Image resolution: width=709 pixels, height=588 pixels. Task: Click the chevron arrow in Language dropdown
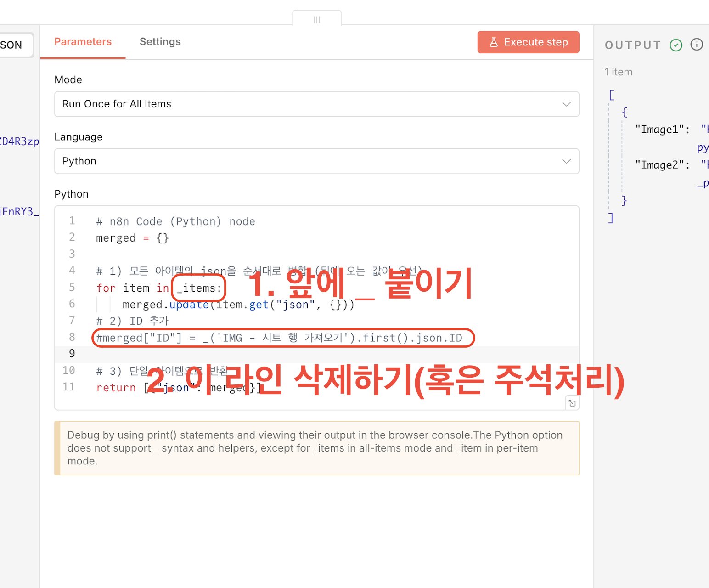(567, 161)
